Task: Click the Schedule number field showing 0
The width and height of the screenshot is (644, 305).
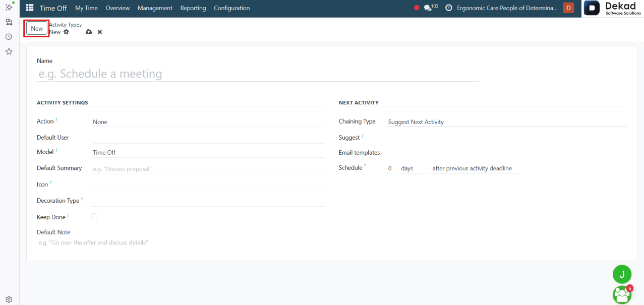Action: [x=391, y=168]
